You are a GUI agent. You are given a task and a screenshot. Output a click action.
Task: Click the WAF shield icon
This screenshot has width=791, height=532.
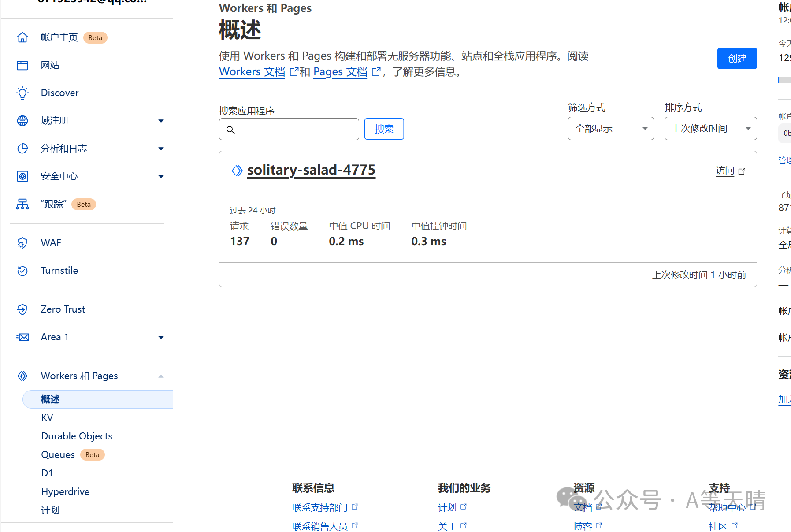[x=22, y=243]
